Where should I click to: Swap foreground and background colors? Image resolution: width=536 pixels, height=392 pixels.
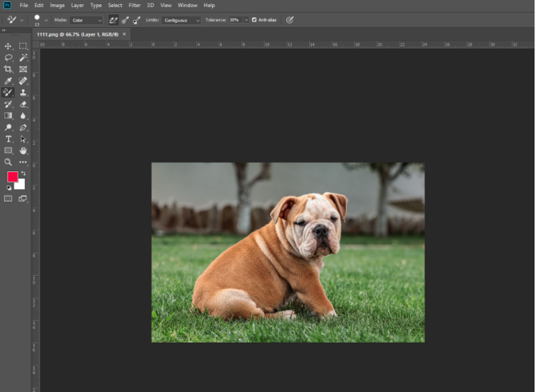pyautogui.click(x=24, y=173)
